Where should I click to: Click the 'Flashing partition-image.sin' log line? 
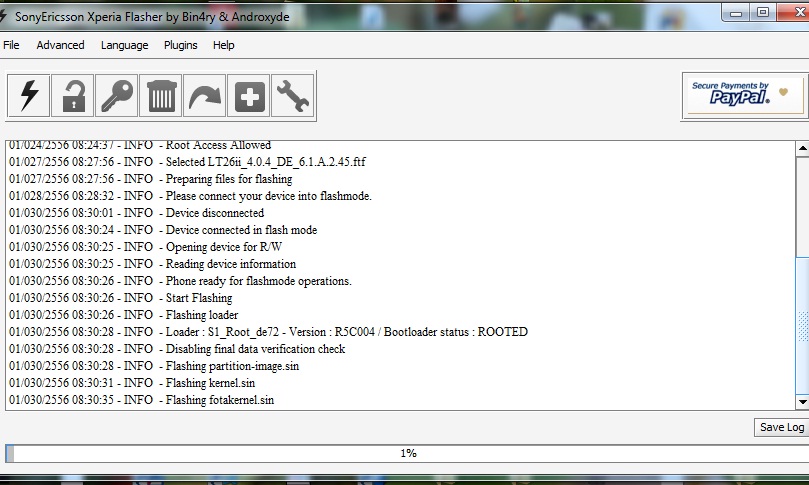(154, 366)
